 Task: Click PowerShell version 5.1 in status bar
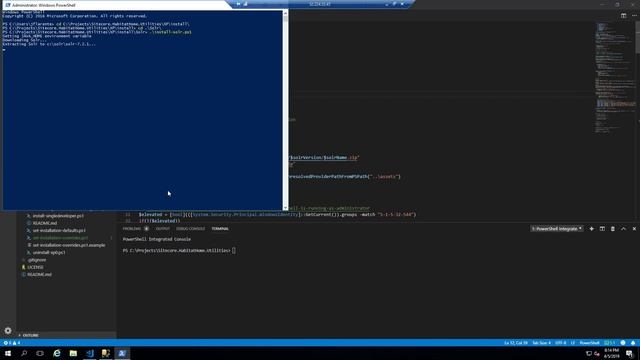coord(609,343)
